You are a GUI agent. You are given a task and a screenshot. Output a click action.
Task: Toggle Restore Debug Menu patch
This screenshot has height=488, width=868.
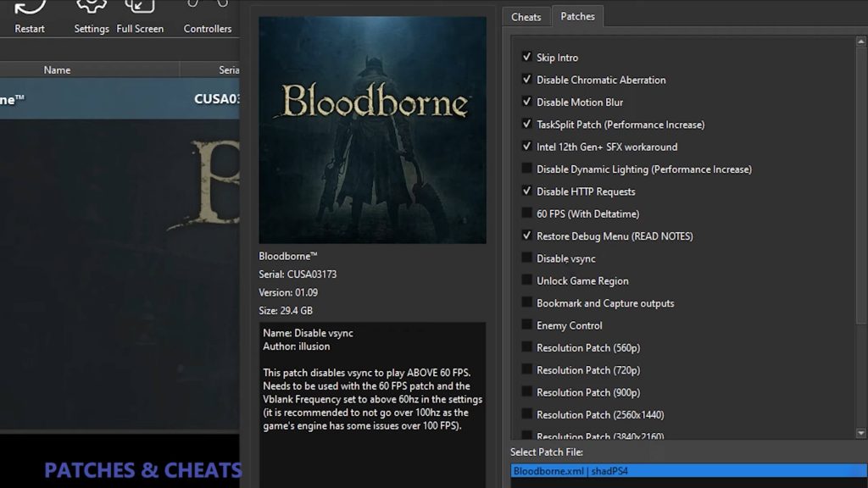527,236
